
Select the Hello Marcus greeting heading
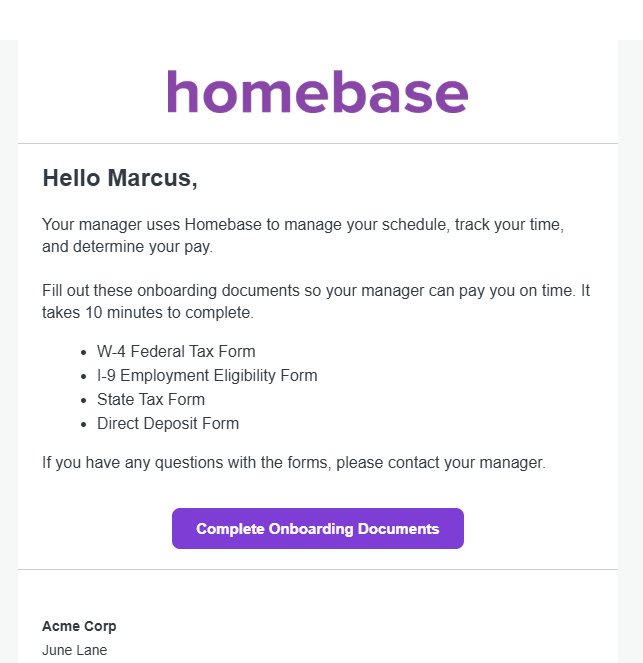coord(120,178)
